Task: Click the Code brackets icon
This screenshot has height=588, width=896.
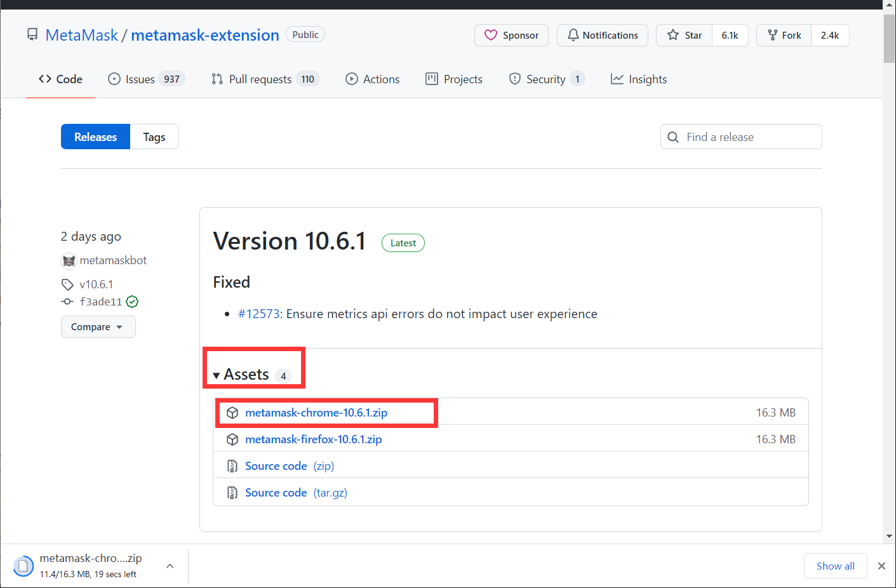Action: tap(44, 79)
